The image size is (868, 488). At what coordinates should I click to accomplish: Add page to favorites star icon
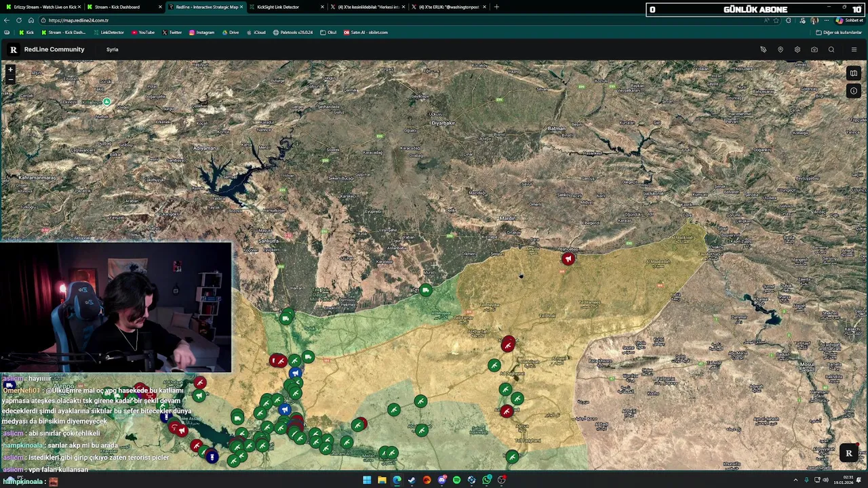776,20
